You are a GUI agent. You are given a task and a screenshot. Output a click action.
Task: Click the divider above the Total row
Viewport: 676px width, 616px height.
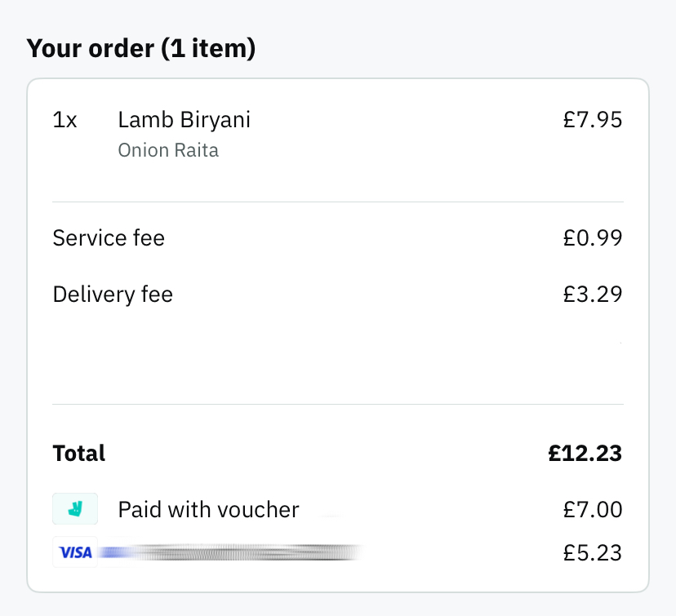point(338,404)
